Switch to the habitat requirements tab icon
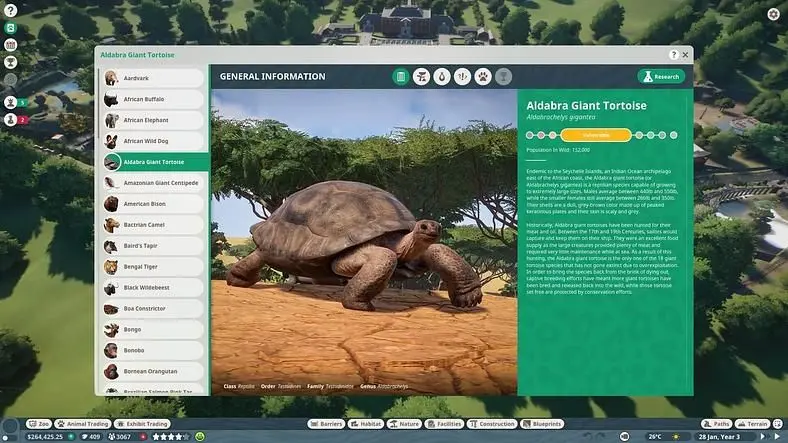The image size is (788, 443). click(x=421, y=77)
